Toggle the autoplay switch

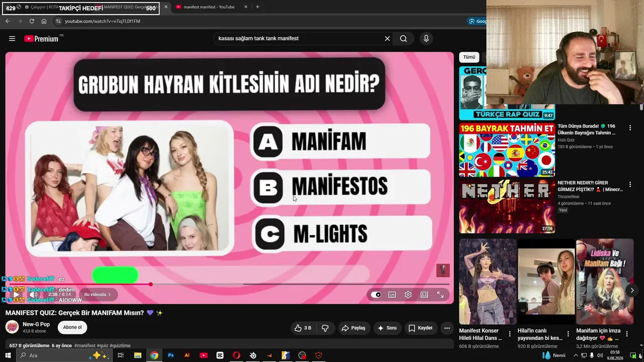click(x=376, y=295)
